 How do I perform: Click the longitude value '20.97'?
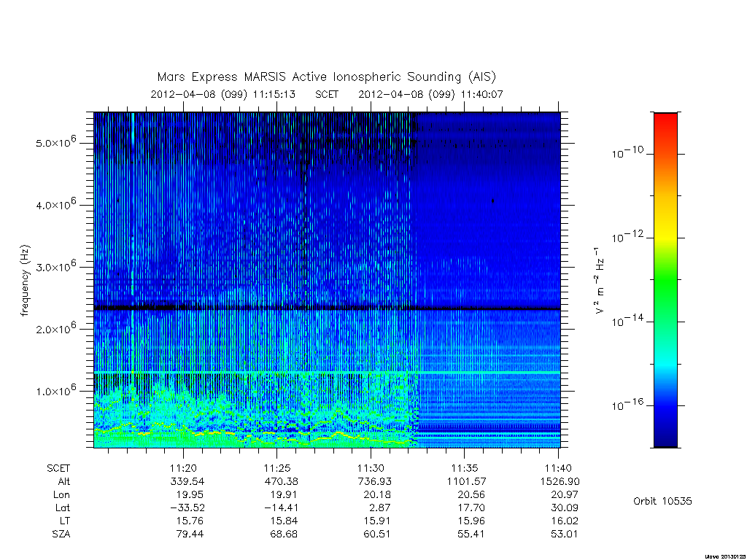(x=565, y=495)
